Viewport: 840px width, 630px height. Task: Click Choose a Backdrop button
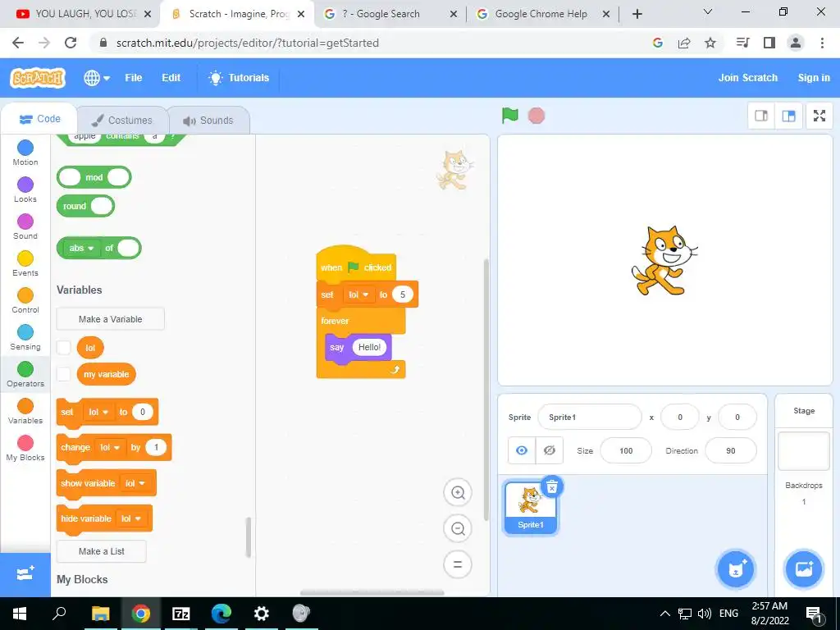(804, 569)
